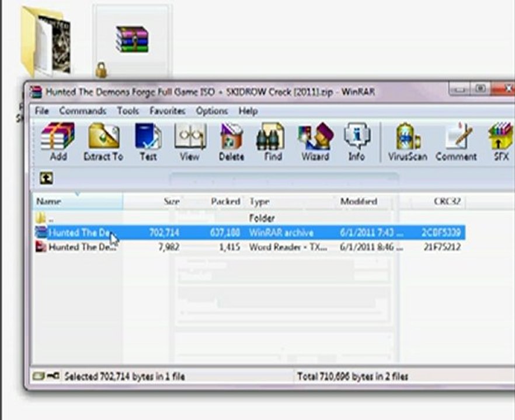Click the CRC32 value 21F75212

click(442, 247)
